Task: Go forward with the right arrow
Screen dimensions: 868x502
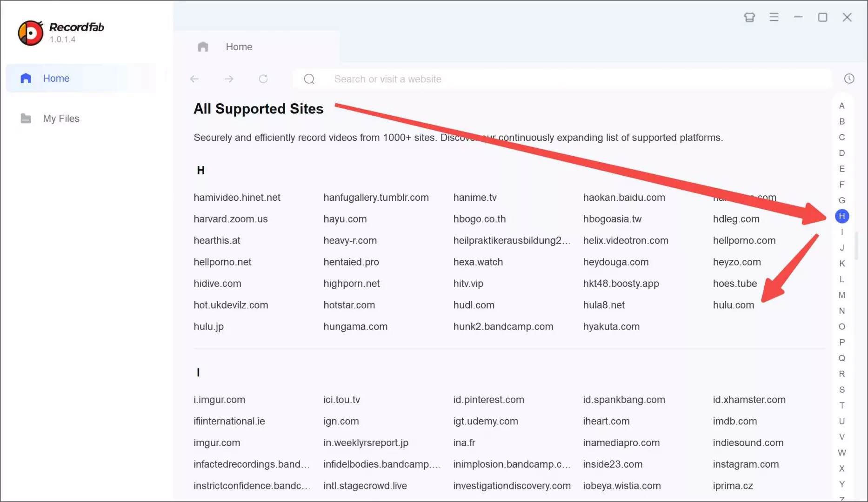Action: [x=229, y=79]
